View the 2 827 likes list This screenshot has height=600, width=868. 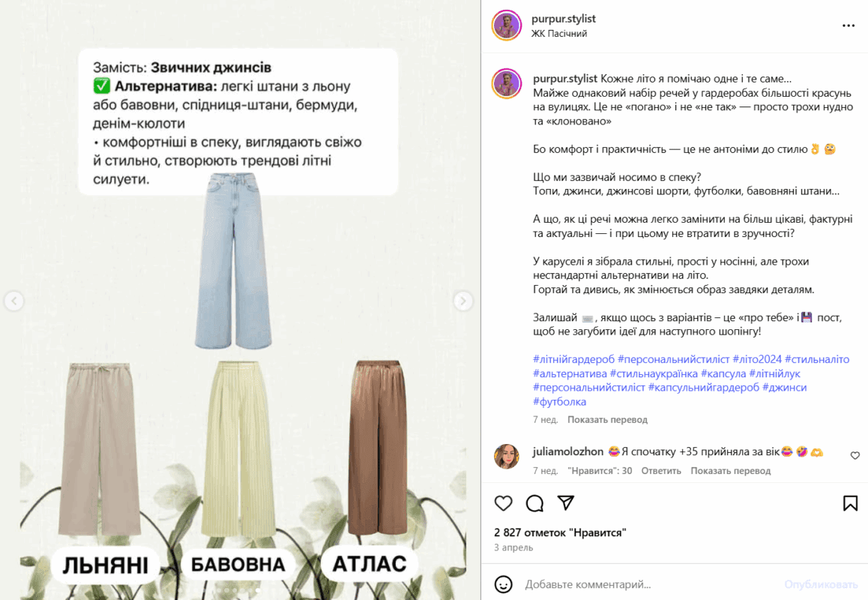click(560, 532)
